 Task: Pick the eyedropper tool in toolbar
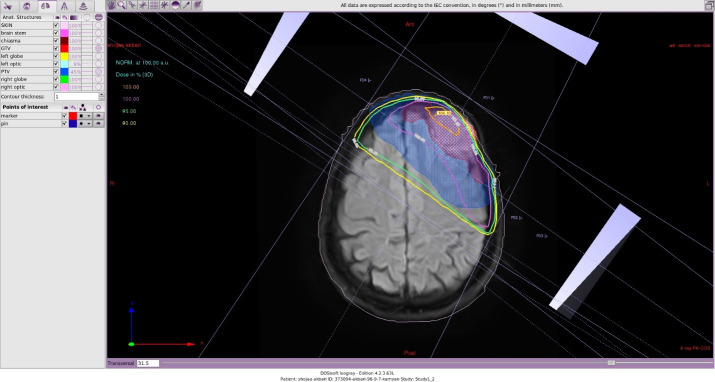tap(186, 5)
